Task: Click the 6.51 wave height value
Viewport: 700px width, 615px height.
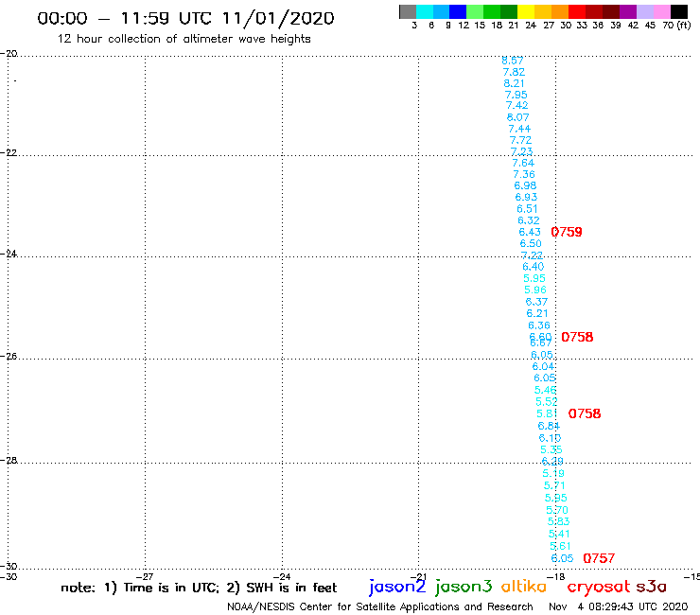Action: point(527,209)
